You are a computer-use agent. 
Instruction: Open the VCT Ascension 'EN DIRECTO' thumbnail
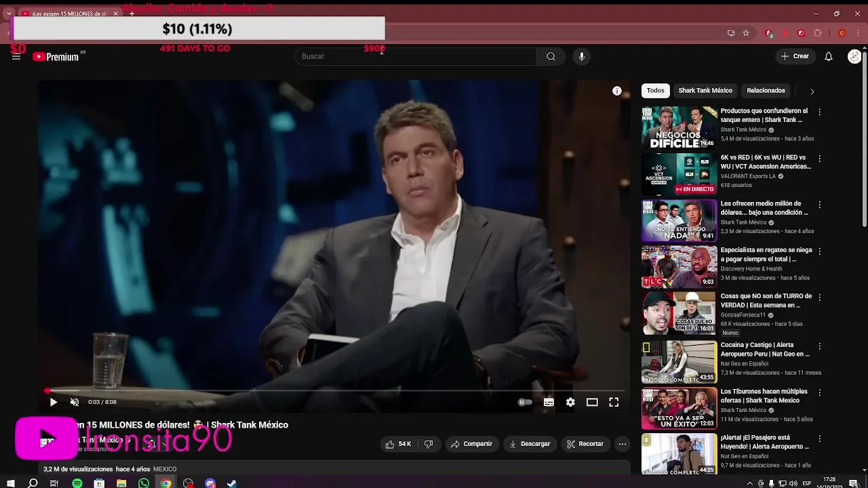point(679,174)
